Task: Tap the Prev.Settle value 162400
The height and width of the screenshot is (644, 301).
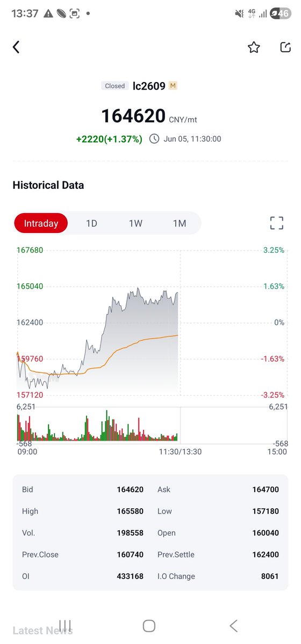Action: pyautogui.click(x=266, y=555)
